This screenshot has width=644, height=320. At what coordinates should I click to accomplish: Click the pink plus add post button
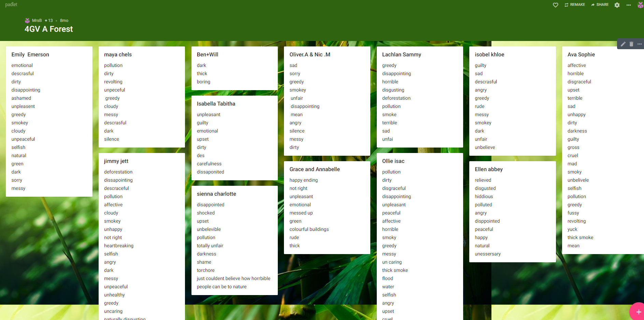pos(638,311)
